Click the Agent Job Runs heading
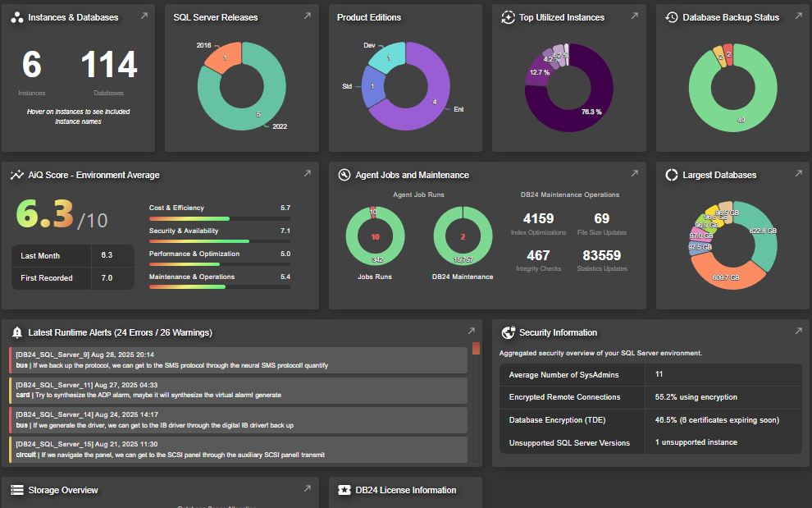This screenshot has height=508, width=812. click(418, 195)
